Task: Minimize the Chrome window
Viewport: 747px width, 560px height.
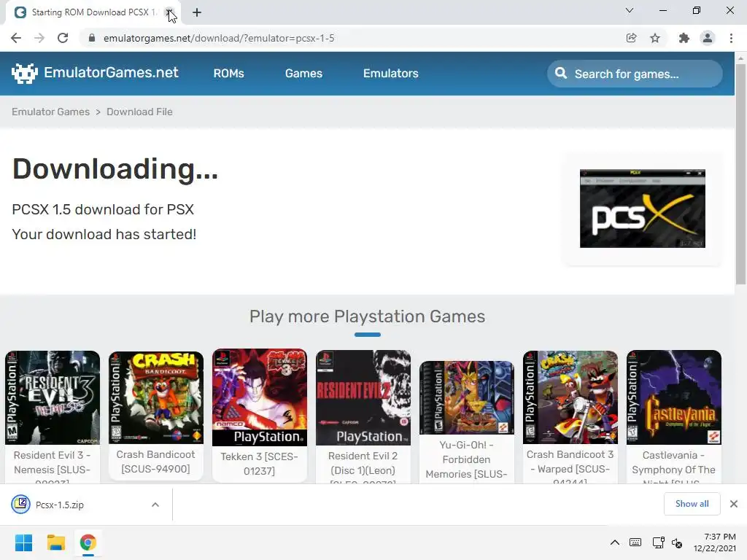Action: point(662,10)
